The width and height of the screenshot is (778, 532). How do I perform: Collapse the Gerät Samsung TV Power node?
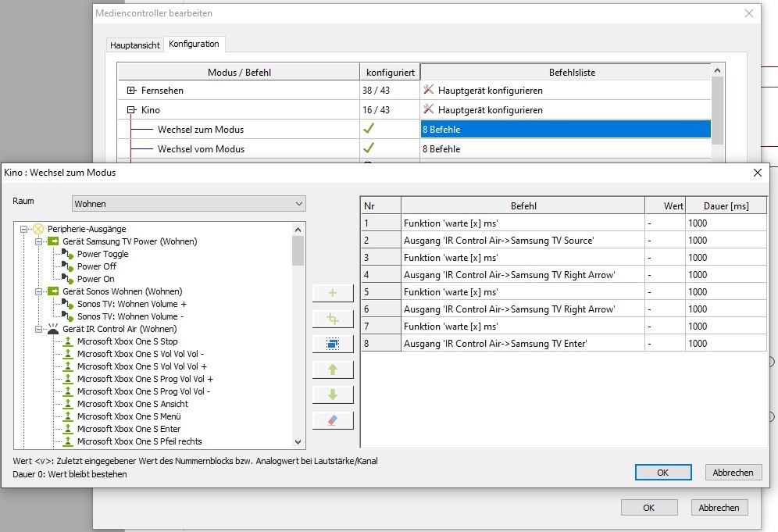(x=37, y=241)
